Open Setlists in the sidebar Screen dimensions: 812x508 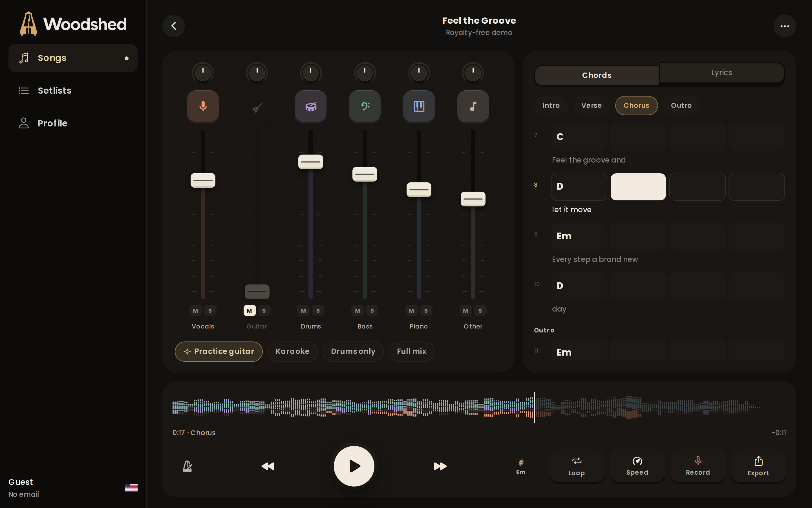(73, 91)
